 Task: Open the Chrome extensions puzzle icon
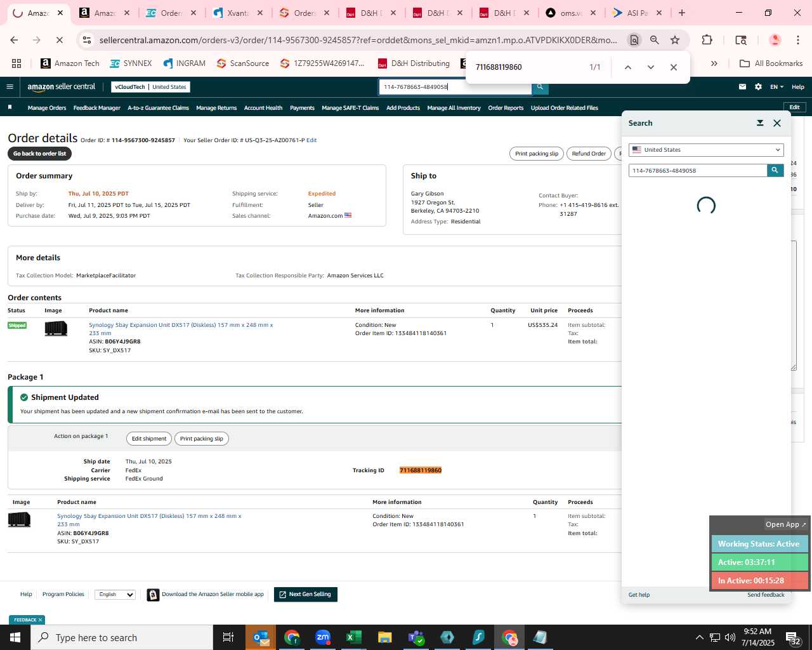click(707, 40)
